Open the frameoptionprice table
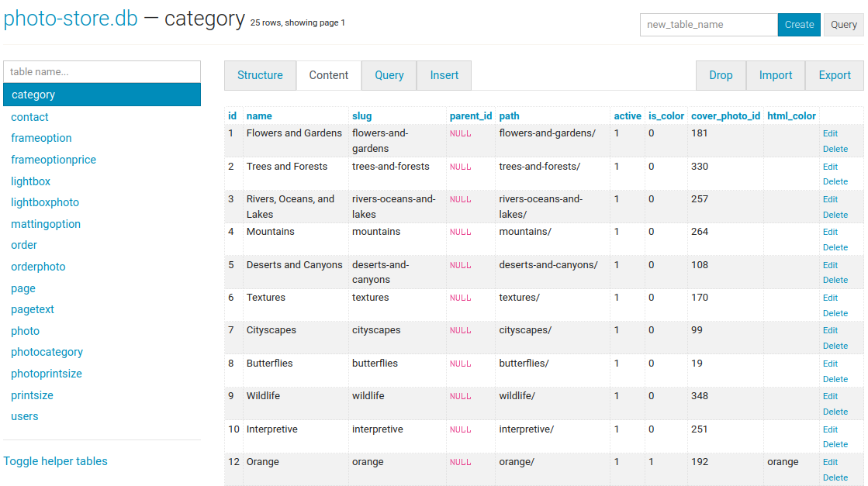The height and width of the screenshot is (486, 868). click(54, 160)
